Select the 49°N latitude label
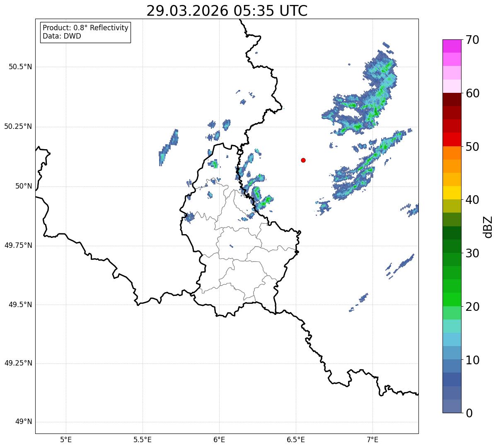The height and width of the screenshot is (448, 498). [24, 422]
